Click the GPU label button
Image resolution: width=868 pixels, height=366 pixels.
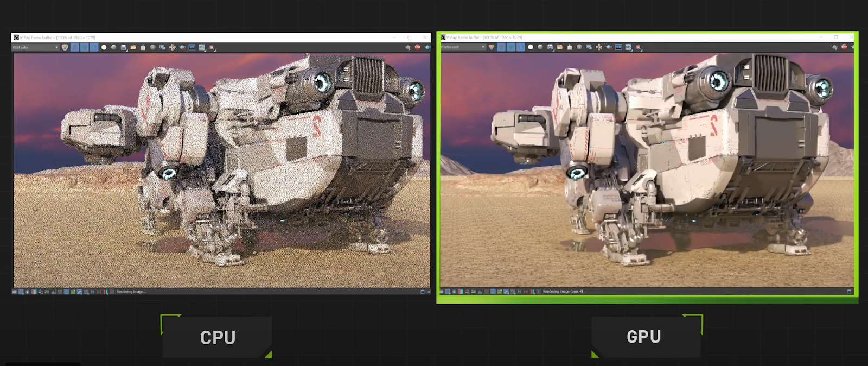(x=644, y=337)
